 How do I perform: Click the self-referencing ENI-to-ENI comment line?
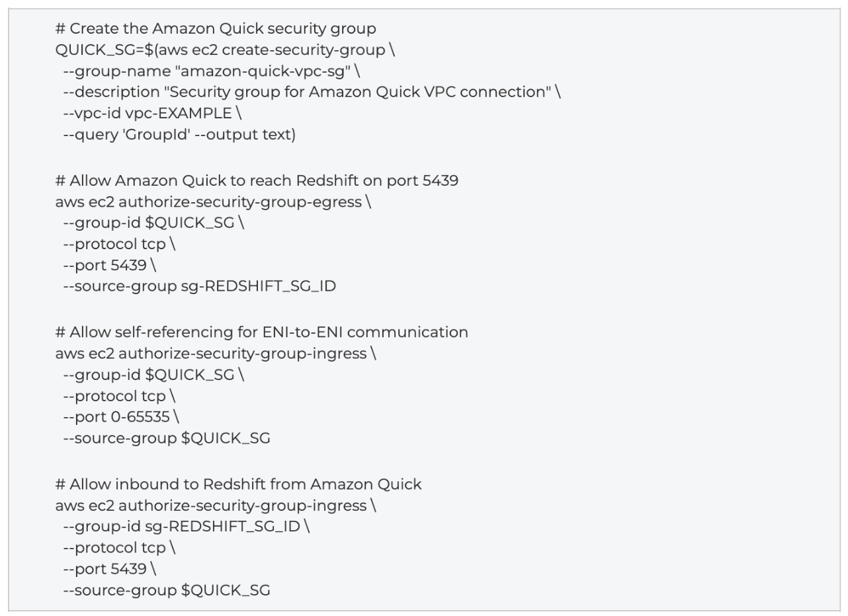(x=262, y=332)
